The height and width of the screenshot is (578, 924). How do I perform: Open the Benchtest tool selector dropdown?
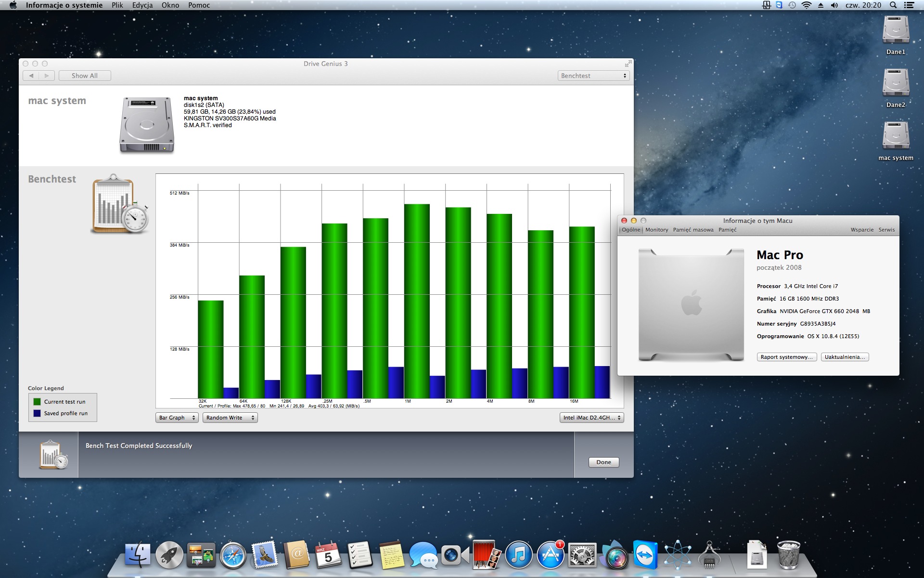pyautogui.click(x=594, y=76)
